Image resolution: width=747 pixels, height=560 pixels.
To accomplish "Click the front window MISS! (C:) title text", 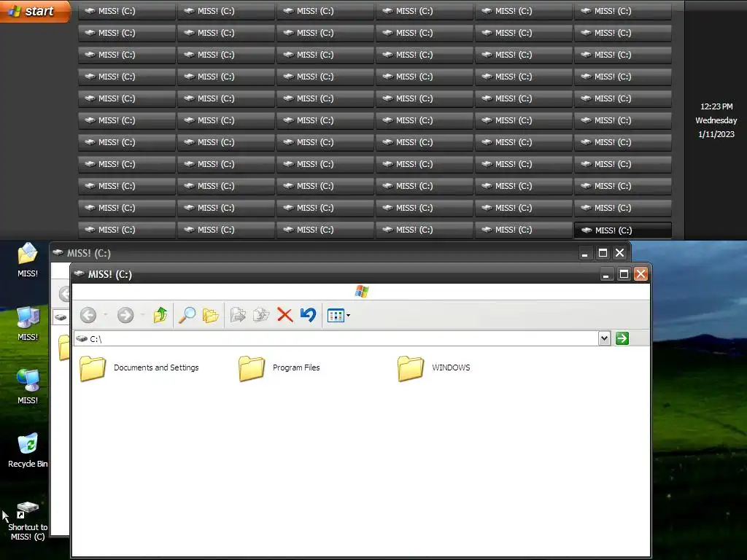I will 110,275.
